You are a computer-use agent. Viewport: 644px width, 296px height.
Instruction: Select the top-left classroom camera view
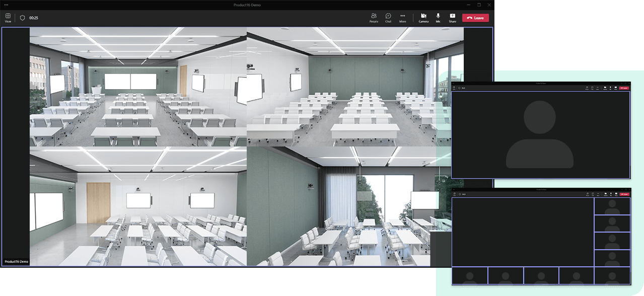coord(138,87)
